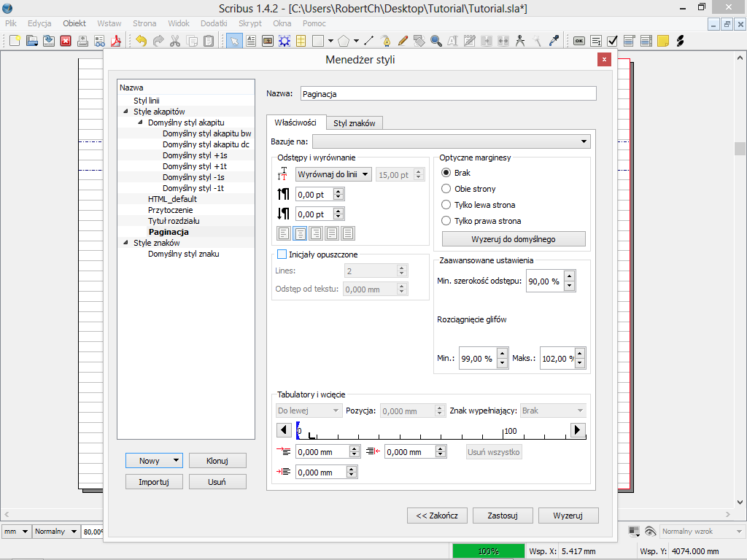The width and height of the screenshot is (747, 560).
Task: Click the tabulator ruler bar
Action: (x=430, y=431)
